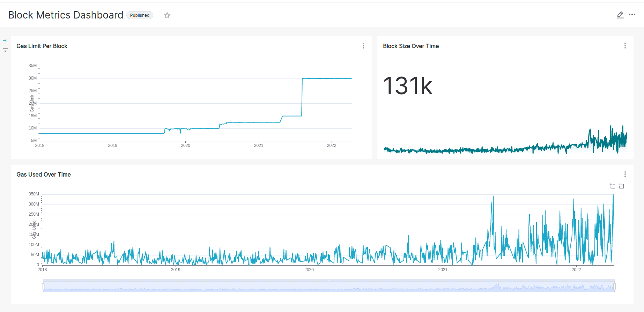Open the filters funnel icon
This screenshot has height=312, width=644.
pyautogui.click(x=5, y=50)
